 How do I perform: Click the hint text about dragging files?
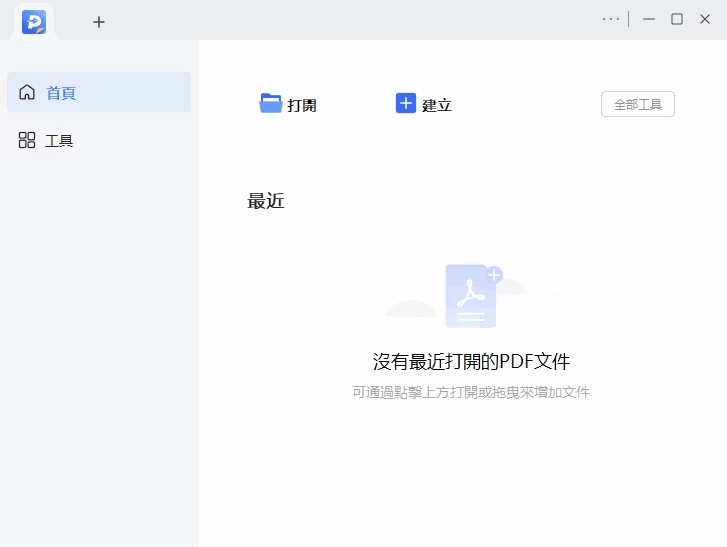click(471, 392)
